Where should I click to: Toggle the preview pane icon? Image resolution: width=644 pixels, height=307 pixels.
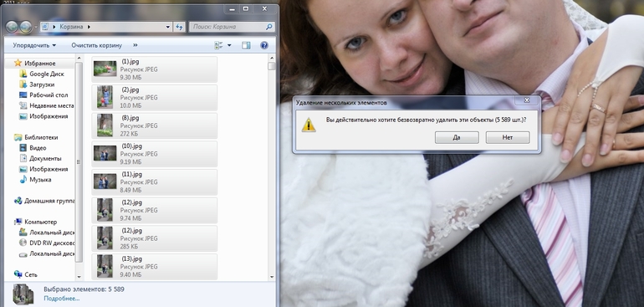[246, 45]
